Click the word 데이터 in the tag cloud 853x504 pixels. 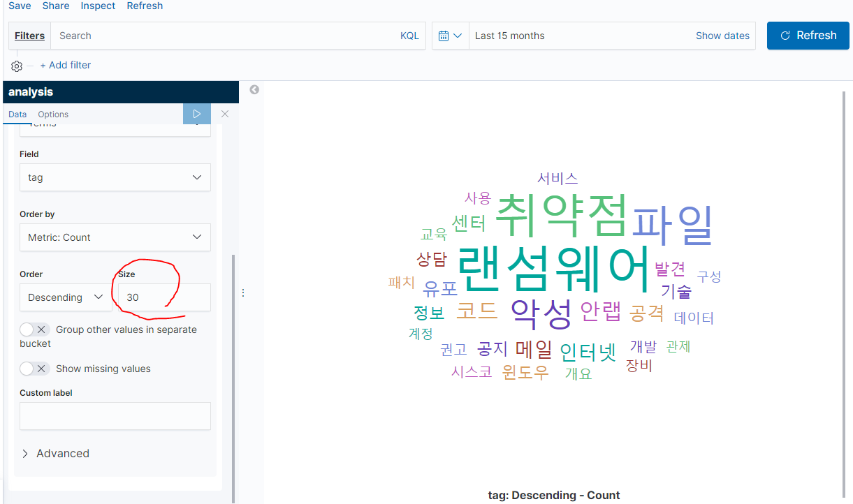pyautogui.click(x=694, y=318)
